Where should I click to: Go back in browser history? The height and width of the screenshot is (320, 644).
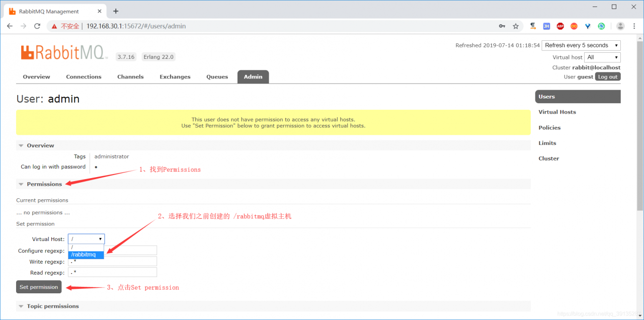10,26
